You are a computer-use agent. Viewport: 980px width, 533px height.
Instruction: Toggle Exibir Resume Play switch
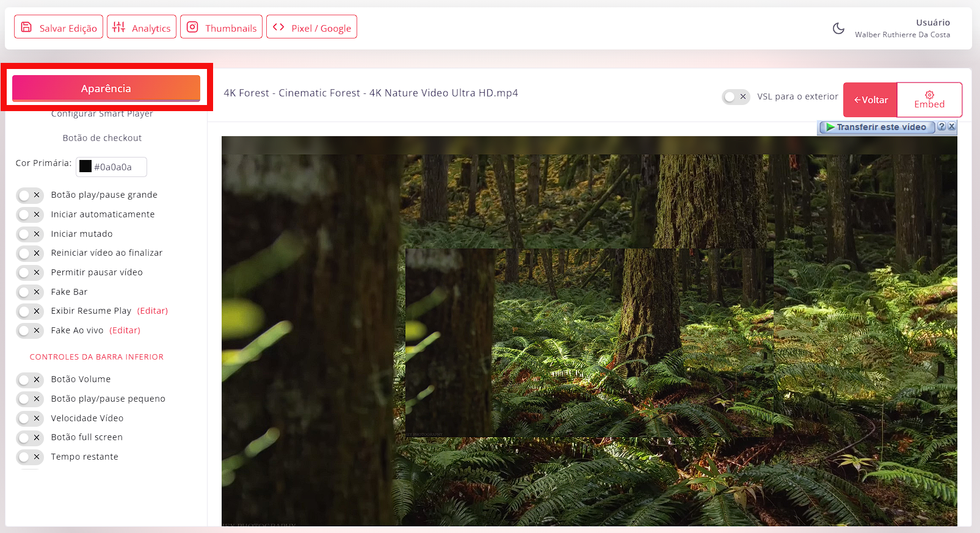[x=30, y=311]
